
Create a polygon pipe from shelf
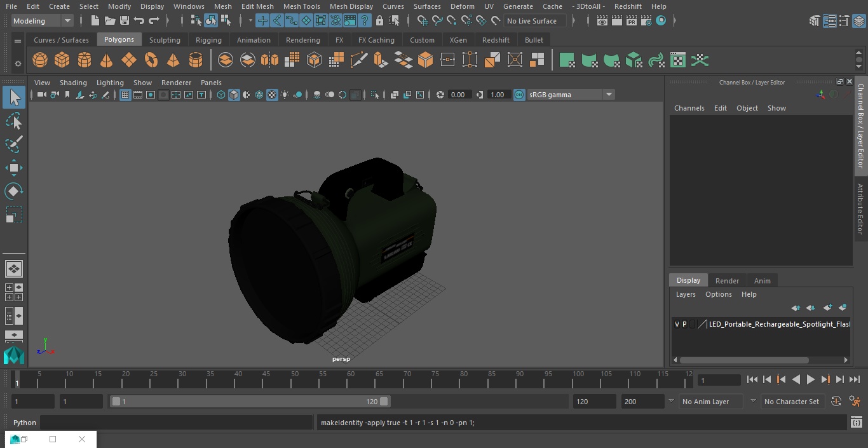[x=196, y=60]
